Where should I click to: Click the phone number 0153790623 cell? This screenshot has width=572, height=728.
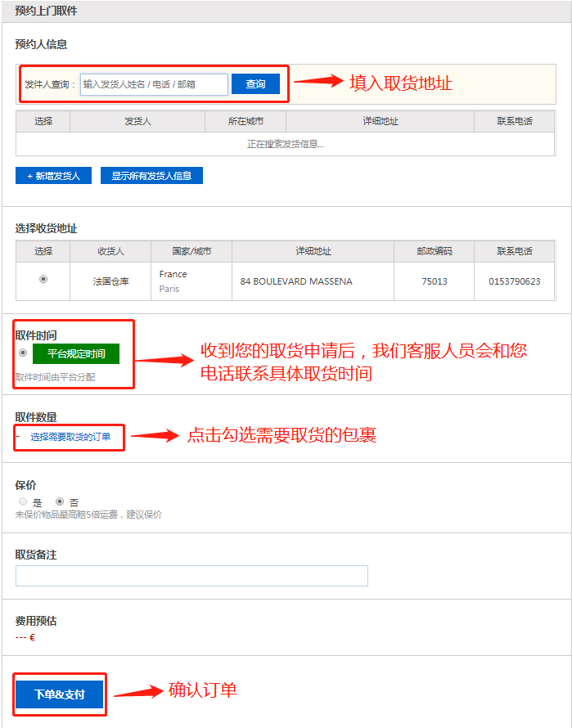click(x=515, y=281)
